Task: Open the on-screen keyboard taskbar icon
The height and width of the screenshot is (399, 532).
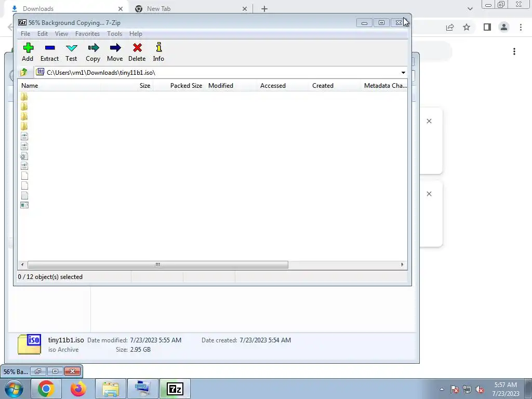Action: click(142, 389)
